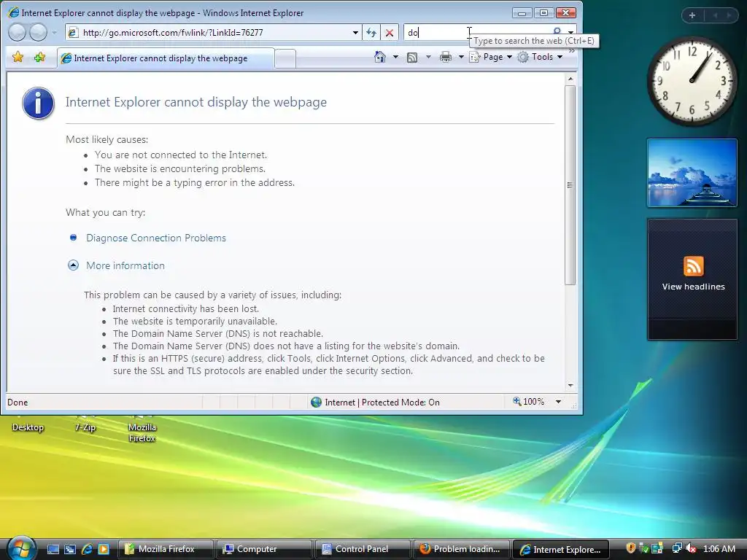Click the Forward navigation button

(39, 32)
